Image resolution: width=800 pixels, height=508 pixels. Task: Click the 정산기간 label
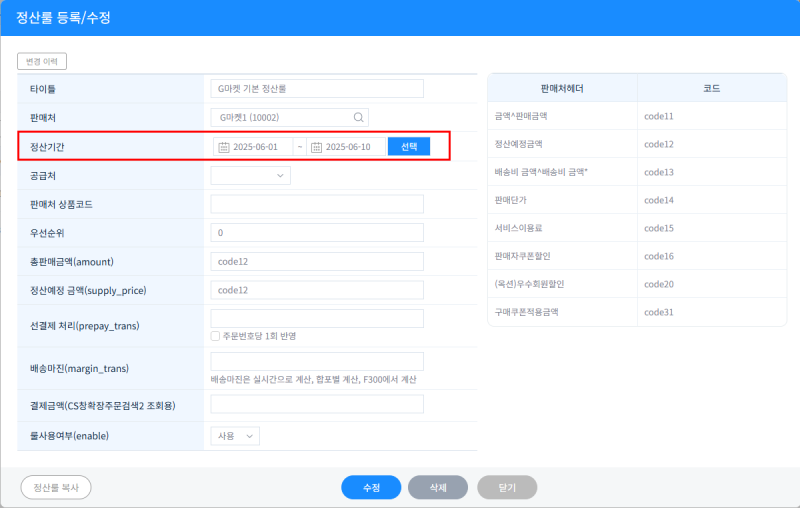tap(47, 147)
